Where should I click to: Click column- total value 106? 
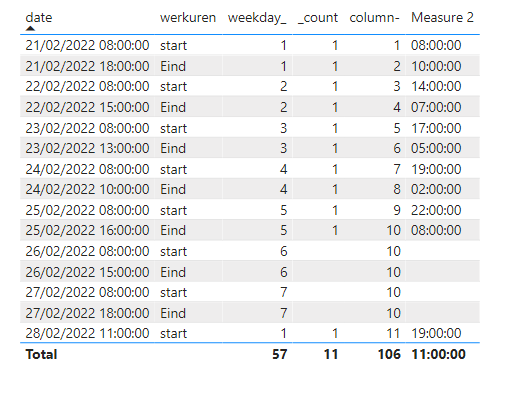[389, 354]
